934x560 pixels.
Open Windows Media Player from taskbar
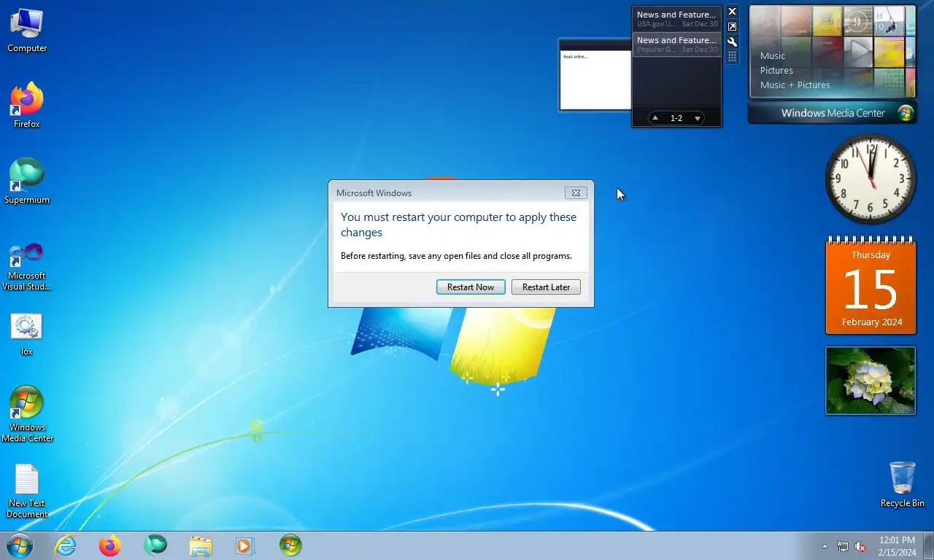pos(244,545)
